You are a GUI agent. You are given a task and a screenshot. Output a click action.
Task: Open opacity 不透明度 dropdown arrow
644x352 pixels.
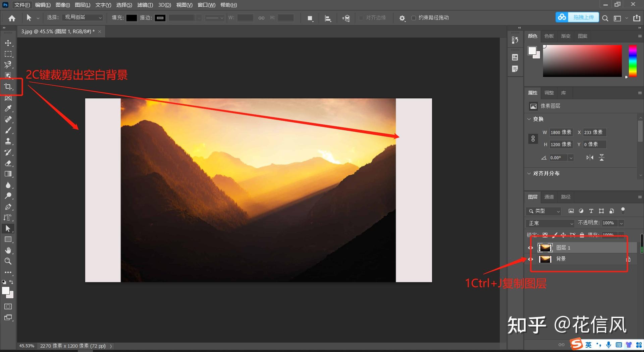pos(621,223)
